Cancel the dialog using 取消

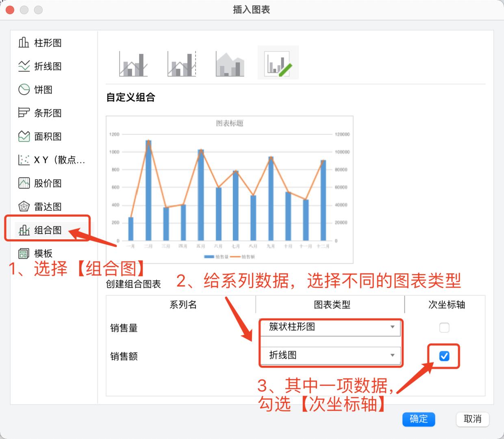pos(472,420)
